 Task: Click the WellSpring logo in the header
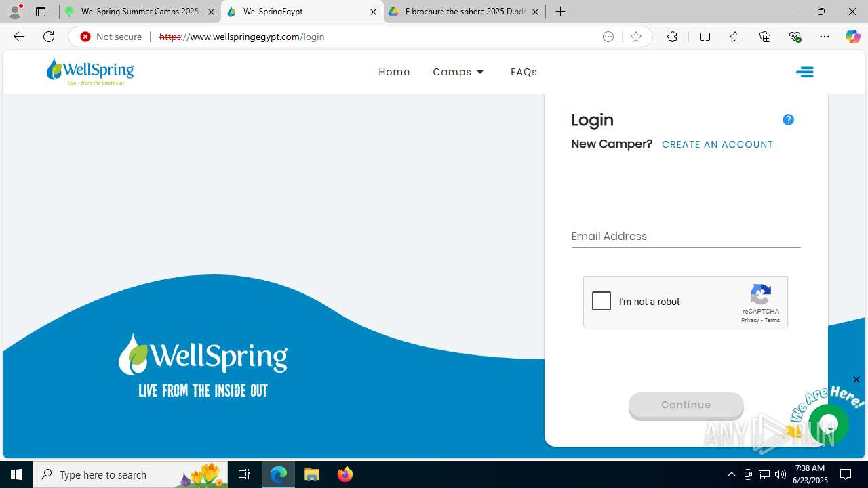90,72
